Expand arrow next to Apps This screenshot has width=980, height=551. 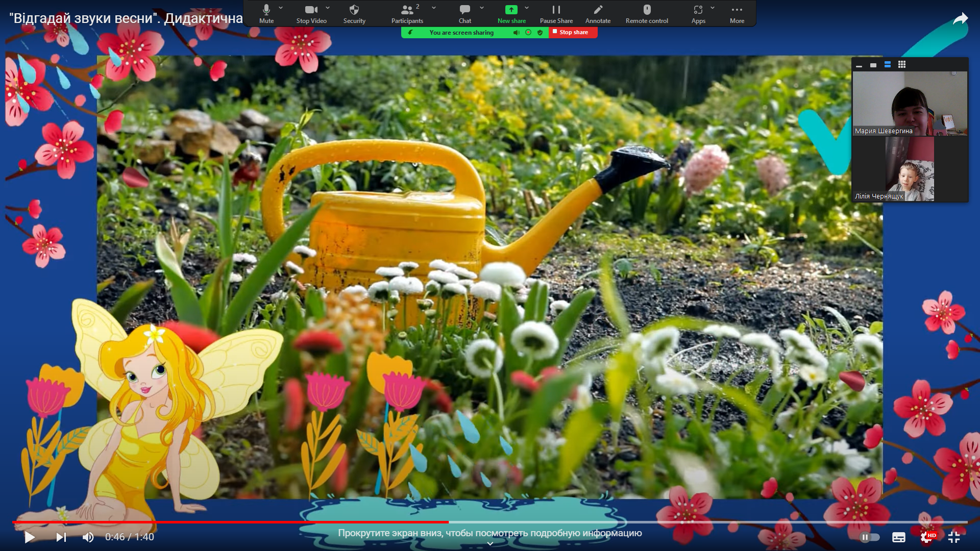tap(713, 8)
